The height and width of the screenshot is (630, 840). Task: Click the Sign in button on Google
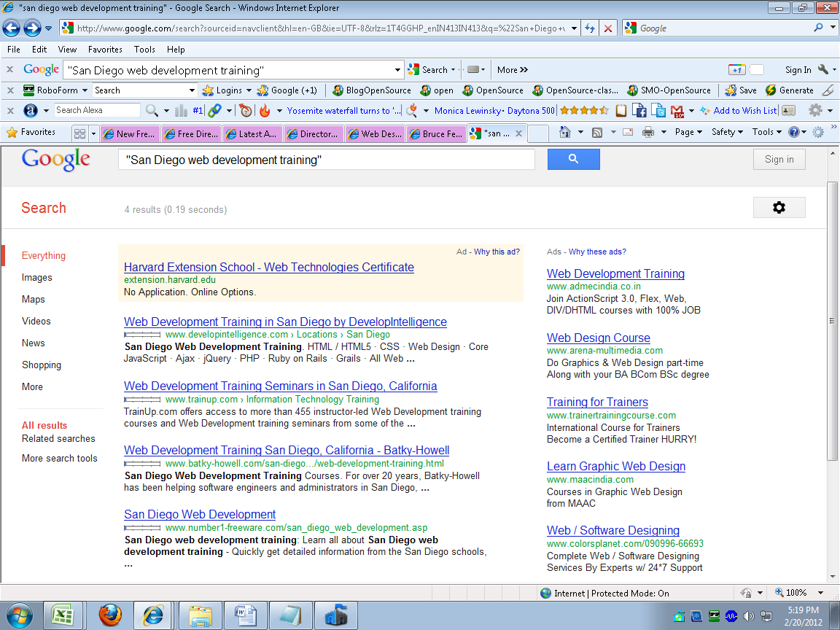[779, 159]
